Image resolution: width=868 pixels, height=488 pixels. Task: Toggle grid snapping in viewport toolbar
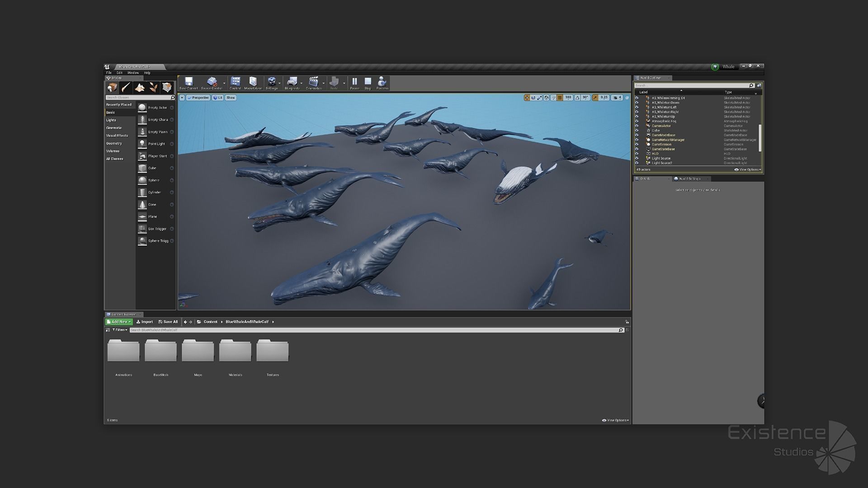coord(560,98)
